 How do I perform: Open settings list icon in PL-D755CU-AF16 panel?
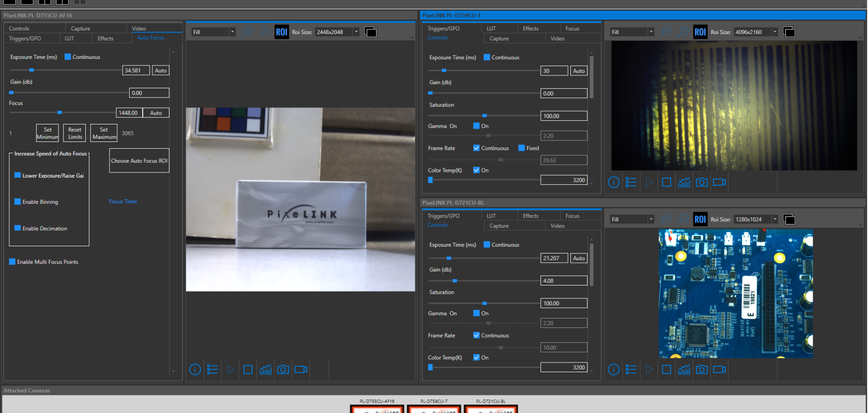[x=212, y=370]
